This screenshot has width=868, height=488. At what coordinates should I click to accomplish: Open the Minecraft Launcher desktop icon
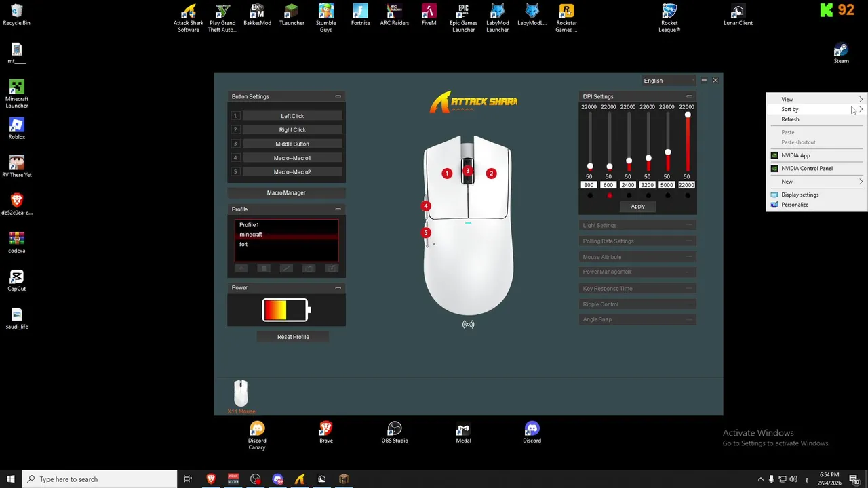point(17,94)
